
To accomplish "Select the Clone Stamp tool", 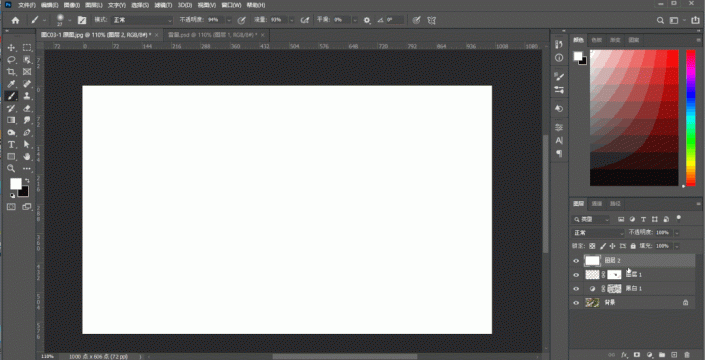I will pos(27,96).
